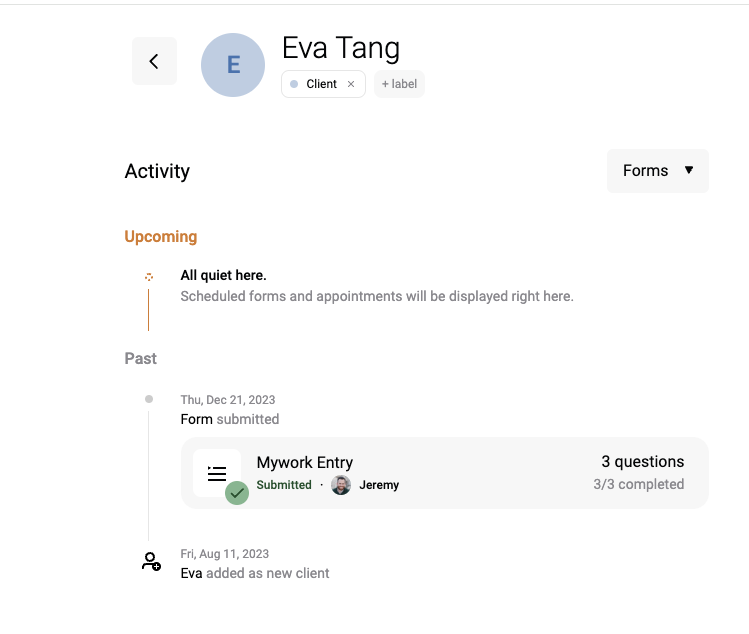
Task: Click the Client label chip
Action: 323,84
